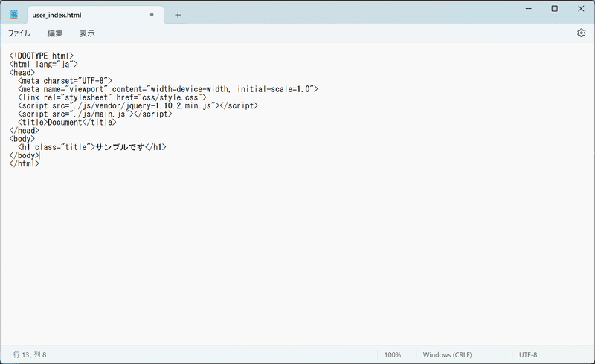This screenshot has height=364, width=595.
Task: Click the link rel="stylesheet" line
Action: (x=112, y=98)
